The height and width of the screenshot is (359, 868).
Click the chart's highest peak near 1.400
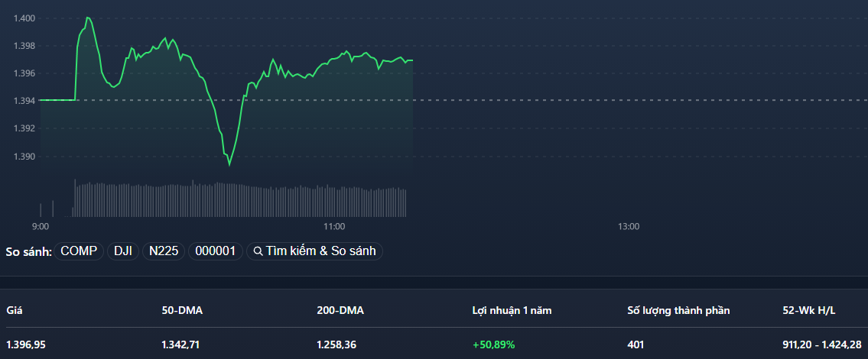[89, 18]
